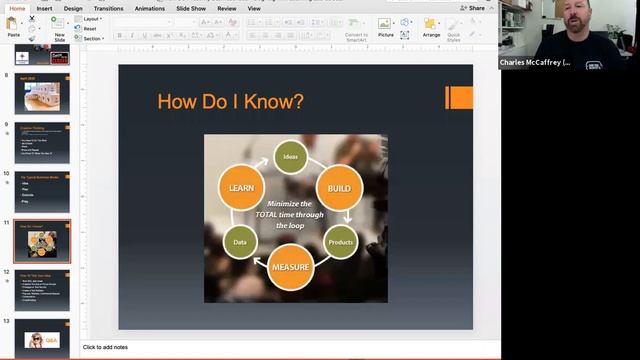This screenshot has height=360, width=640.
Task: Open the Layout dropdown
Action: pos(89,19)
